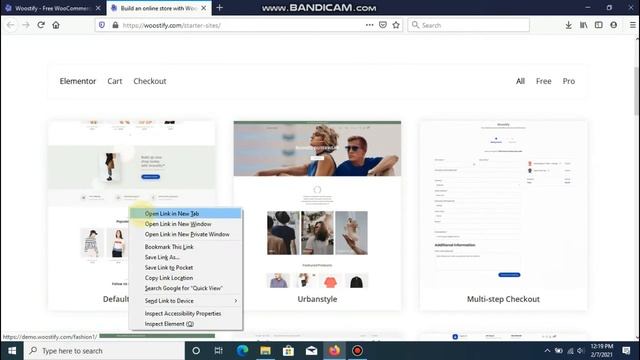Choose 'Open Link in New Window'
Image resolution: width=640 pixels, height=360 pixels.
tap(186, 224)
